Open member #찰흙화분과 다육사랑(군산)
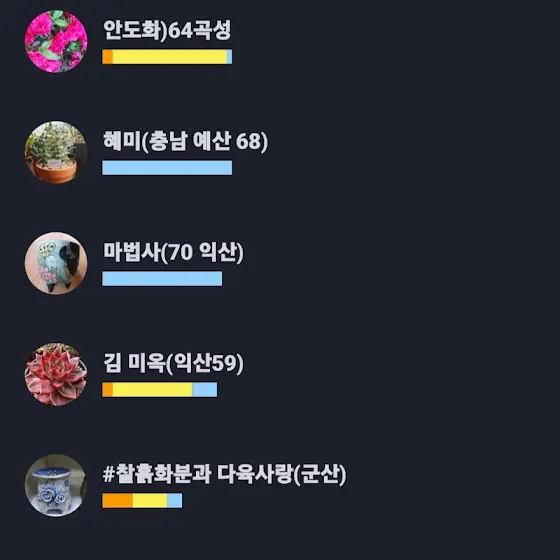Image resolution: width=560 pixels, height=560 pixels. 224,474
